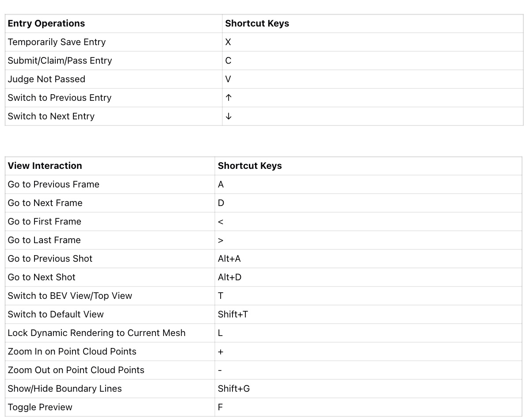Click Lock Dynamic Rendering to Current Mesh
Image resolution: width=526 pixels, height=420 pixels.
(x=96, y=333)
